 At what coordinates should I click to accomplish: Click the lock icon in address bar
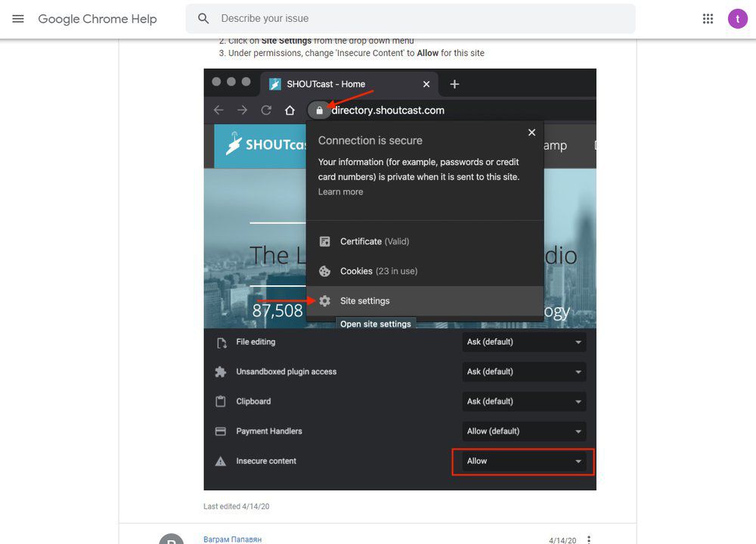click(319, 110)
